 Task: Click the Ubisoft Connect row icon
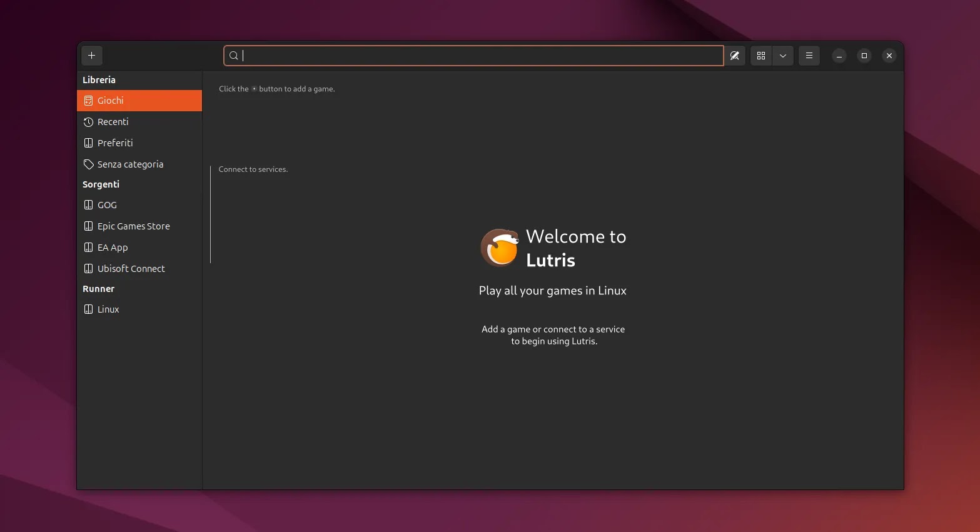[88, 269]
